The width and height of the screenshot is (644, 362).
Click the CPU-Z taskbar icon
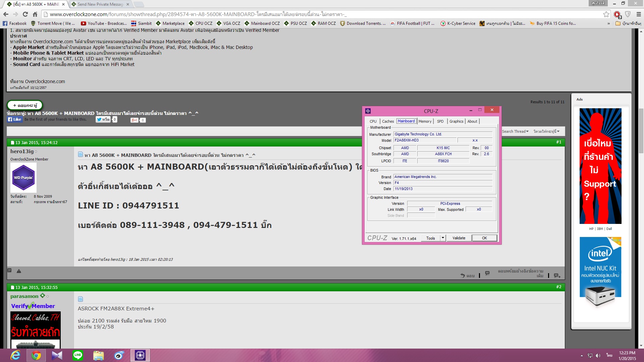click(140, 355)
